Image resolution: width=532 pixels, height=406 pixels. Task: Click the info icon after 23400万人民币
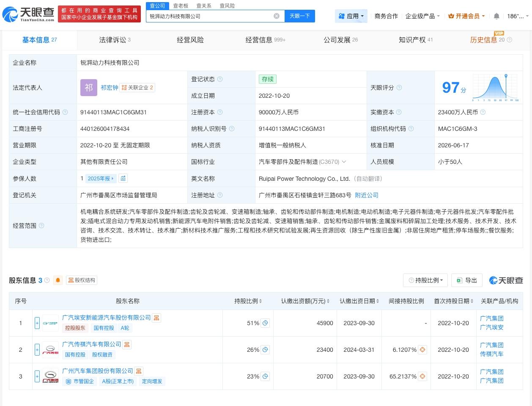[483, 112]
